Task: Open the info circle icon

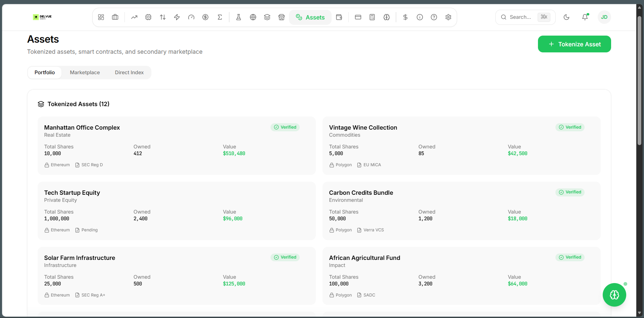Action: click(x=420, y=17)
